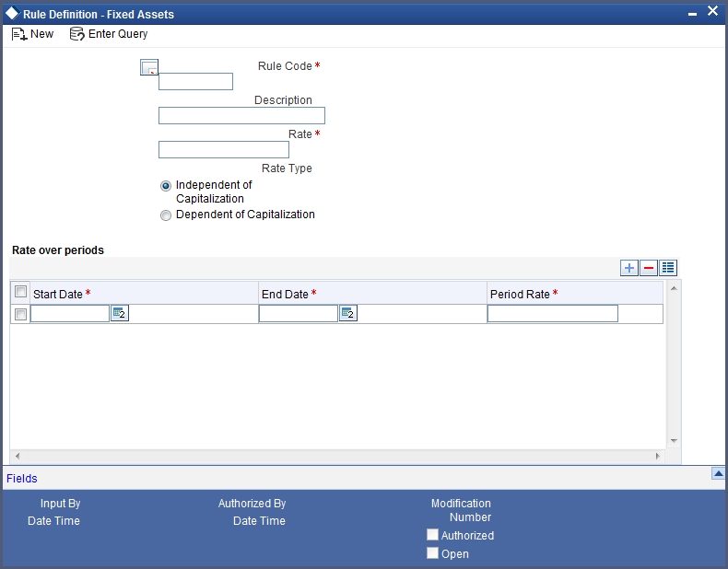The image size is (728, 569).
Task: Open single record view icon
Action: (668, 268)
